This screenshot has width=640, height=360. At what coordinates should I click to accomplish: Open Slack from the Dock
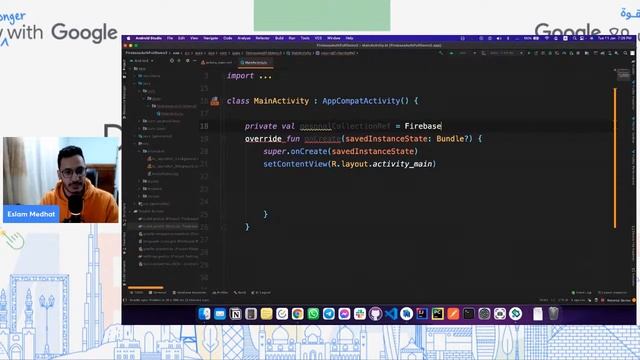[x=360, y=313]
